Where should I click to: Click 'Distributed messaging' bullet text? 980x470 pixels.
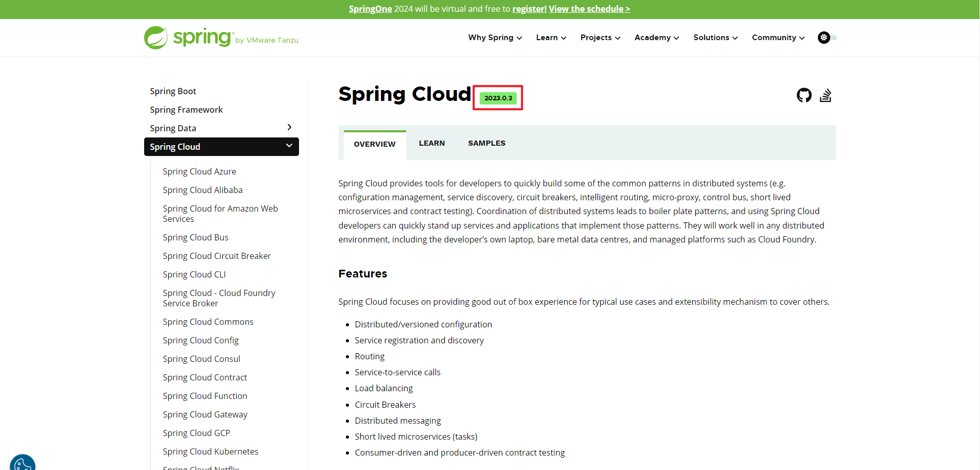click(398, 421)
